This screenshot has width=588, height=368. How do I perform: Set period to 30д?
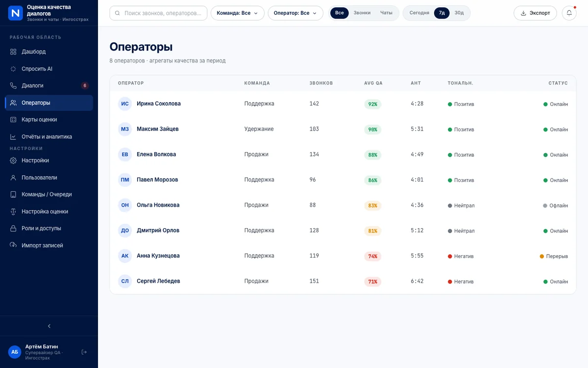coord(459,13)
